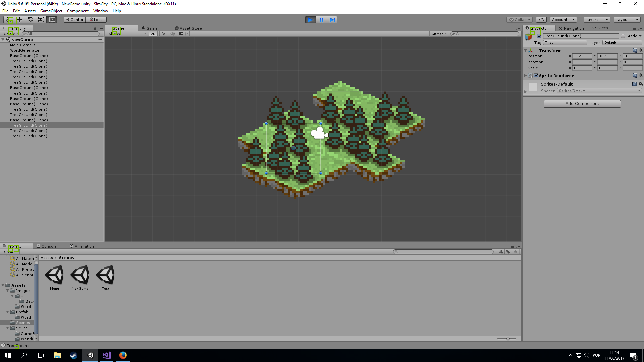The width and height of the screenshot is (644, 362).
Task: Expand the Sprite Renderer component
Action: point(526,75)
